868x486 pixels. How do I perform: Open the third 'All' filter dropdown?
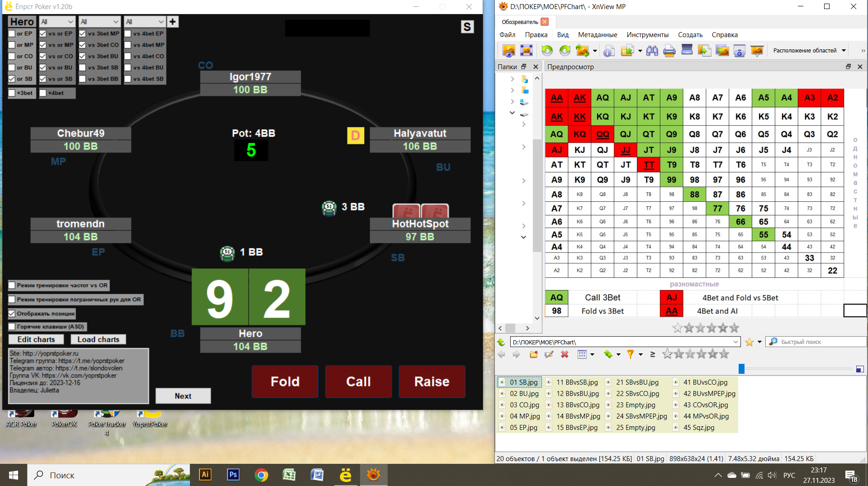[x=145, y=22]
